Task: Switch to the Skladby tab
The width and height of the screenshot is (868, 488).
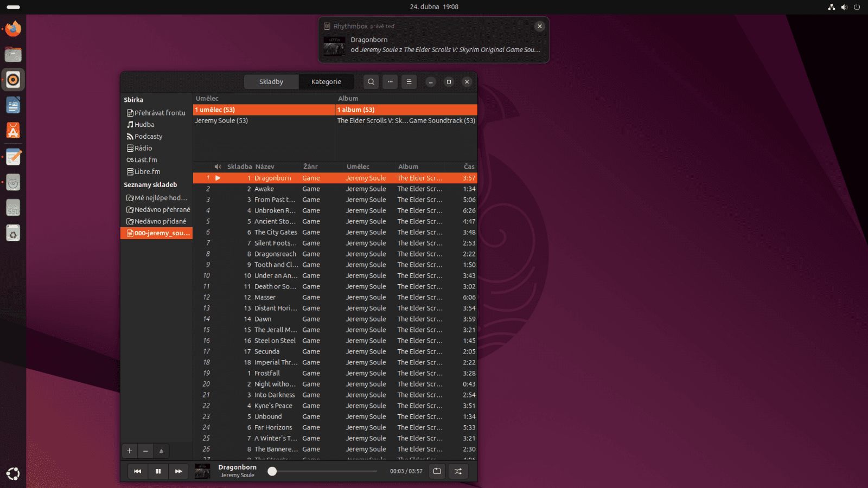Action: click(271, 81)
